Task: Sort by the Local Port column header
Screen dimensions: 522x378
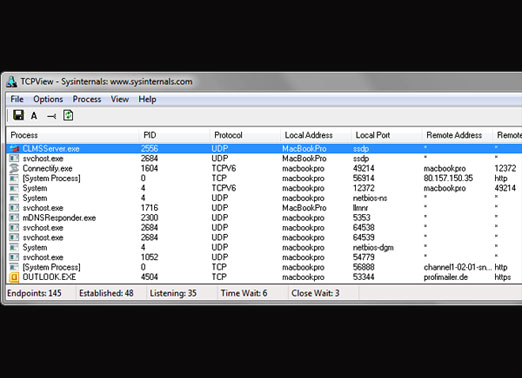Action: (387, 135)
